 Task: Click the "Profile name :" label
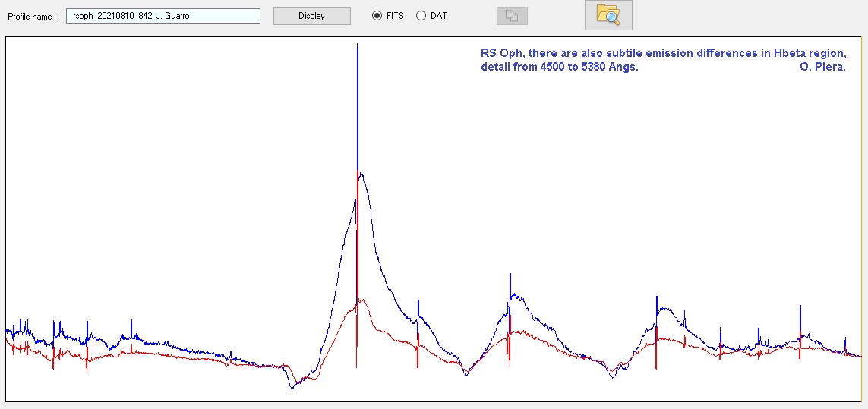tap(32, 17)
